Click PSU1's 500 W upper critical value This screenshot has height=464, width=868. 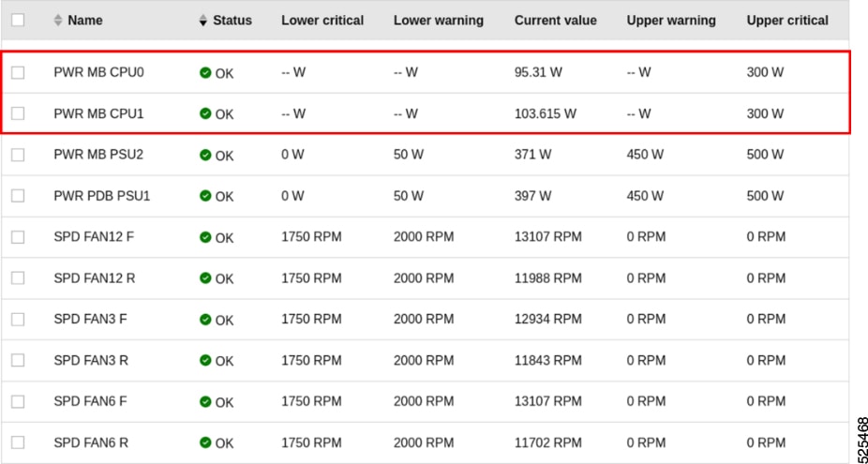(765, 196)
